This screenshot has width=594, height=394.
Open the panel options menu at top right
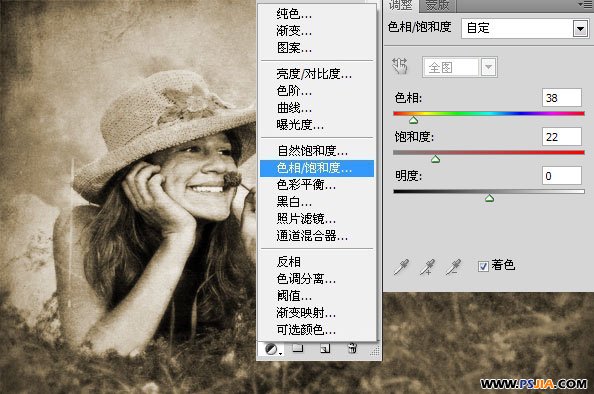(x=586, y=4)
